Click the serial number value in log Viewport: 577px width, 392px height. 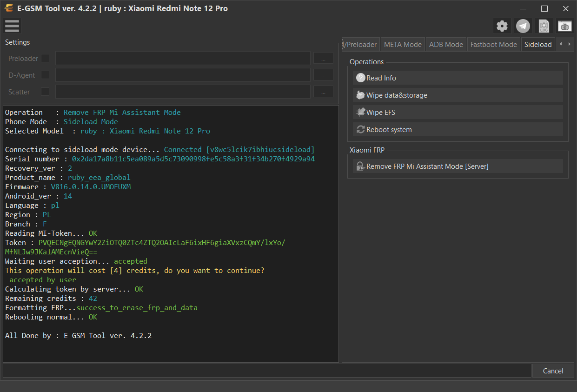(193, 159)
